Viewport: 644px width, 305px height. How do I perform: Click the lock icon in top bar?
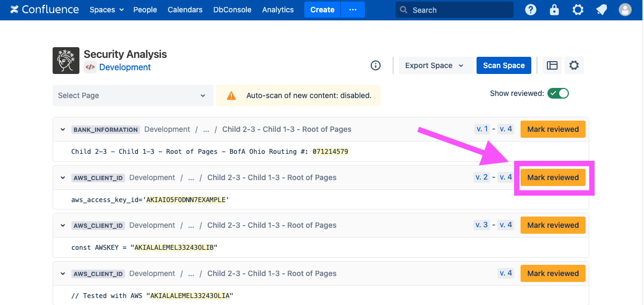click(554, 10)
